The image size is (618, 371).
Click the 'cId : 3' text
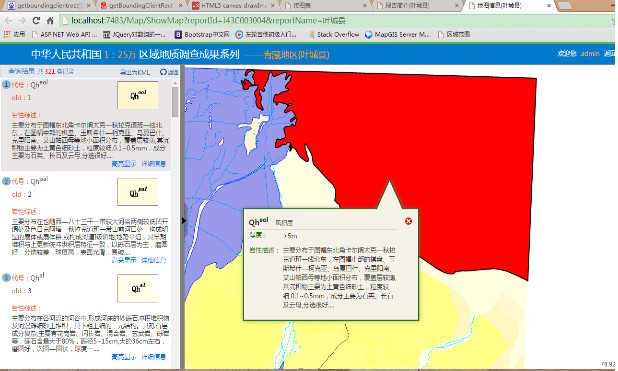21,291
